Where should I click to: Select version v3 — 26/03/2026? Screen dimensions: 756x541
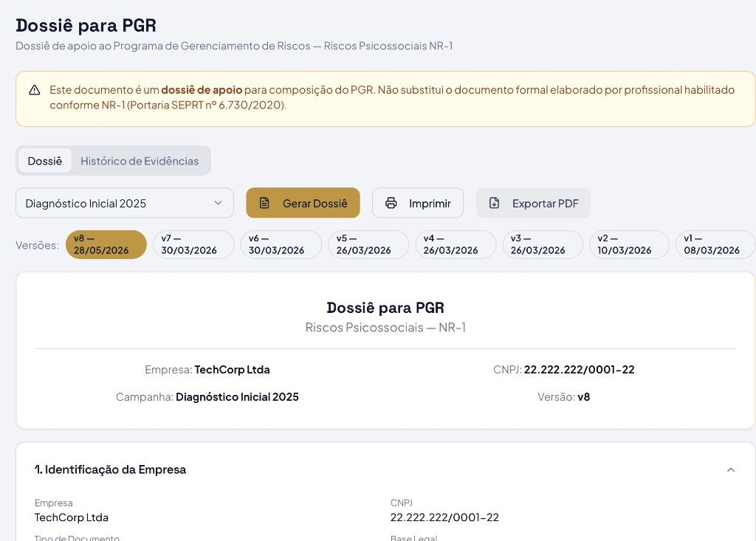pyautogui.click(x=543, y=244)
